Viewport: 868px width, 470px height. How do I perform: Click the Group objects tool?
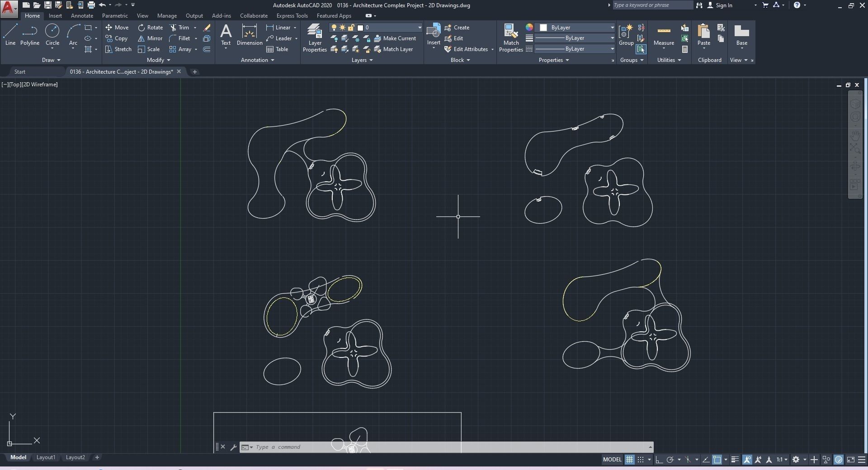626,35
